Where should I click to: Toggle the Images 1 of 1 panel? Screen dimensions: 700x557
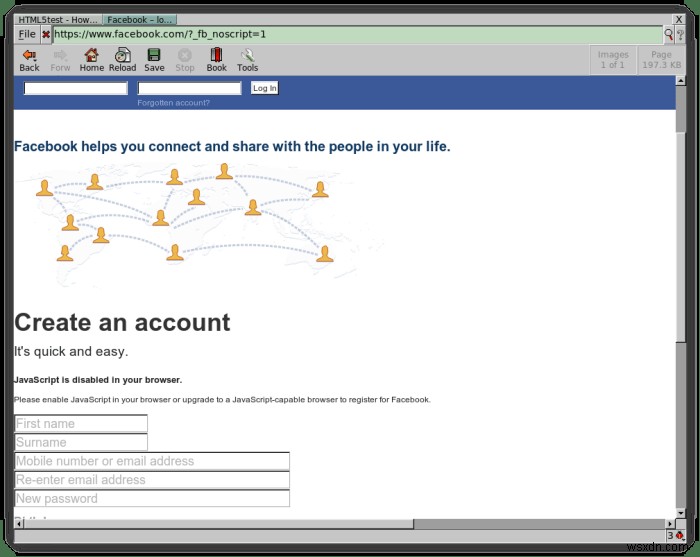(613, 60)
